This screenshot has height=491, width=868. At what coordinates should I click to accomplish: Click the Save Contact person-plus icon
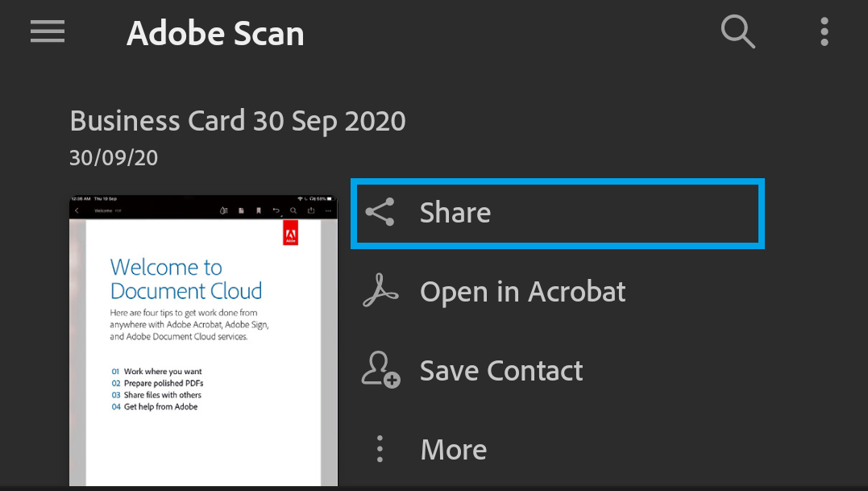[x=380, y=370]
